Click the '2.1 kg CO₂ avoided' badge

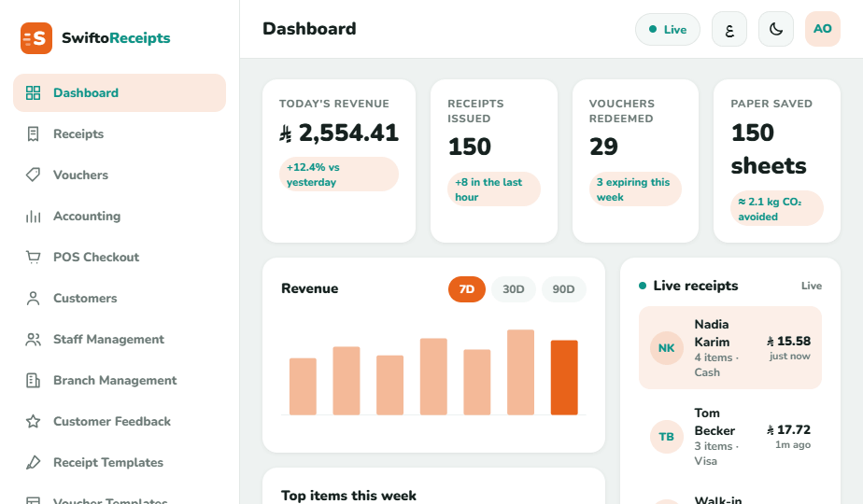point(777,208)
